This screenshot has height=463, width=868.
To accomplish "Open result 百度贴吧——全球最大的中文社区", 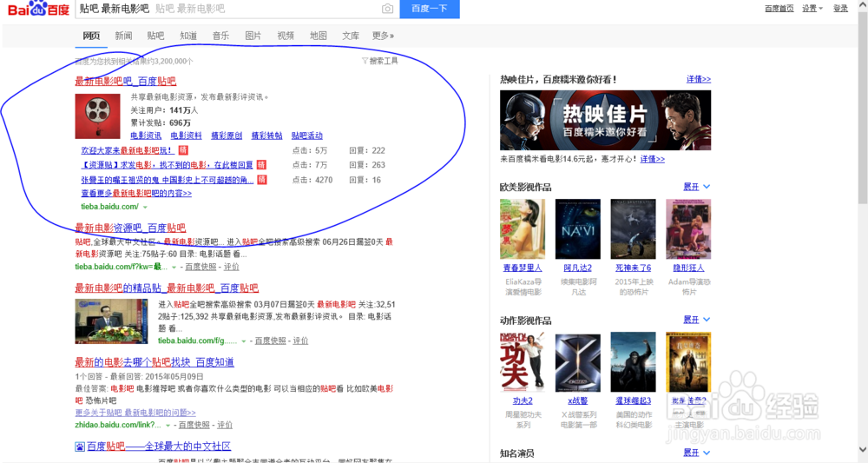I will pos(158,446).
